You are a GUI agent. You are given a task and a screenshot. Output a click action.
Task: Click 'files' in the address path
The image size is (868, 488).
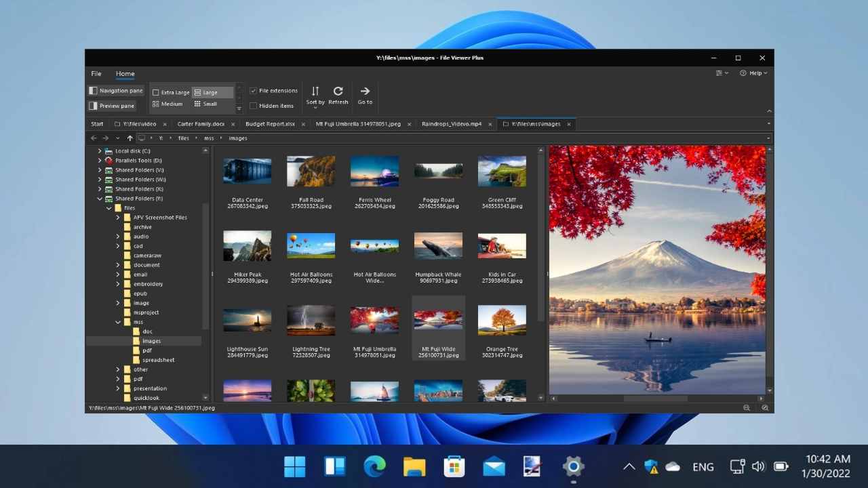184,138
